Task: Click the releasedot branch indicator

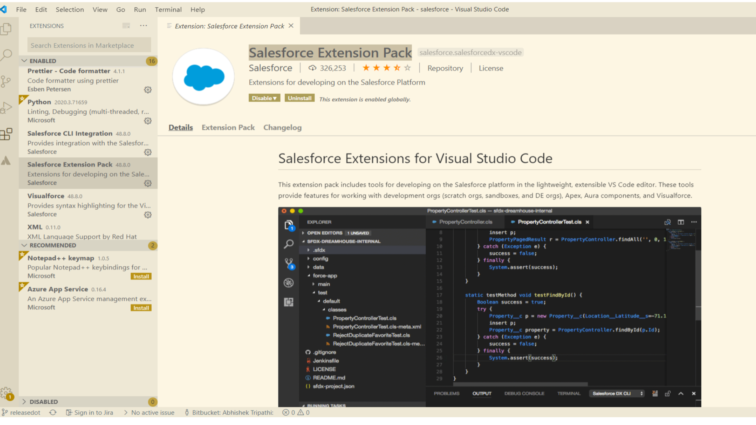Action: click(x=21, y=412)
